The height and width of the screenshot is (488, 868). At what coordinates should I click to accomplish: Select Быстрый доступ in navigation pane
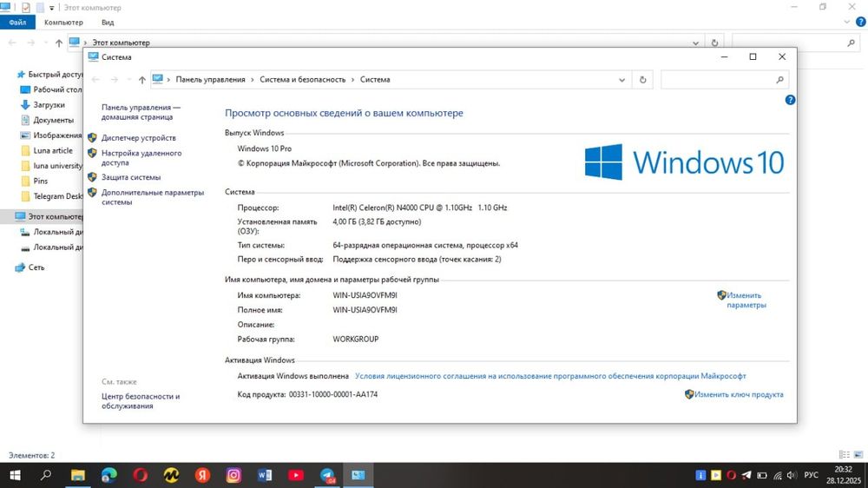pos(49,74)
